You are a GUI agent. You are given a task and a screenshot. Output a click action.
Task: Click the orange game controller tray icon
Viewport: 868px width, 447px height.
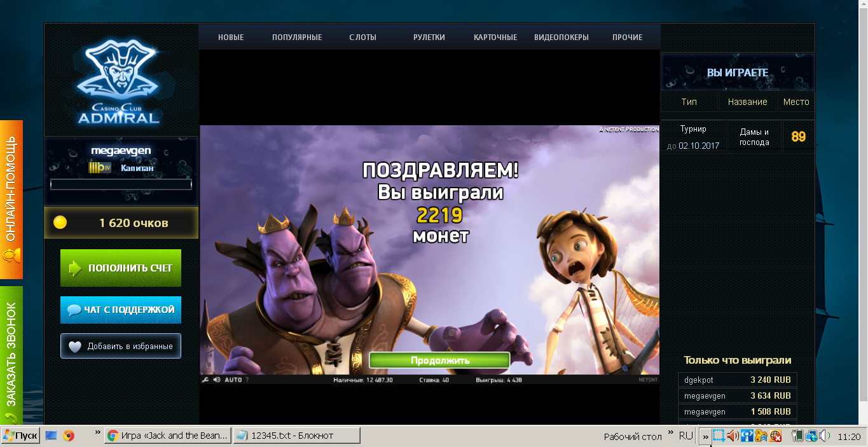tap(761, 436)
